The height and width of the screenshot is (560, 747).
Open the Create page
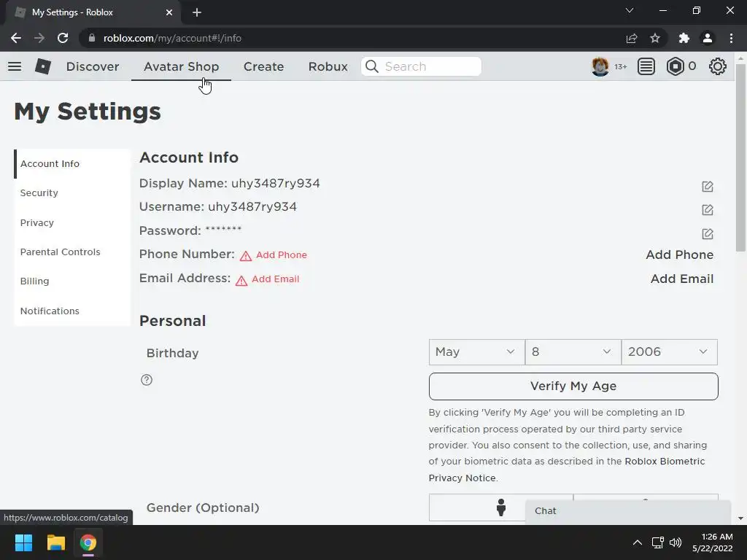click(263, 66)
